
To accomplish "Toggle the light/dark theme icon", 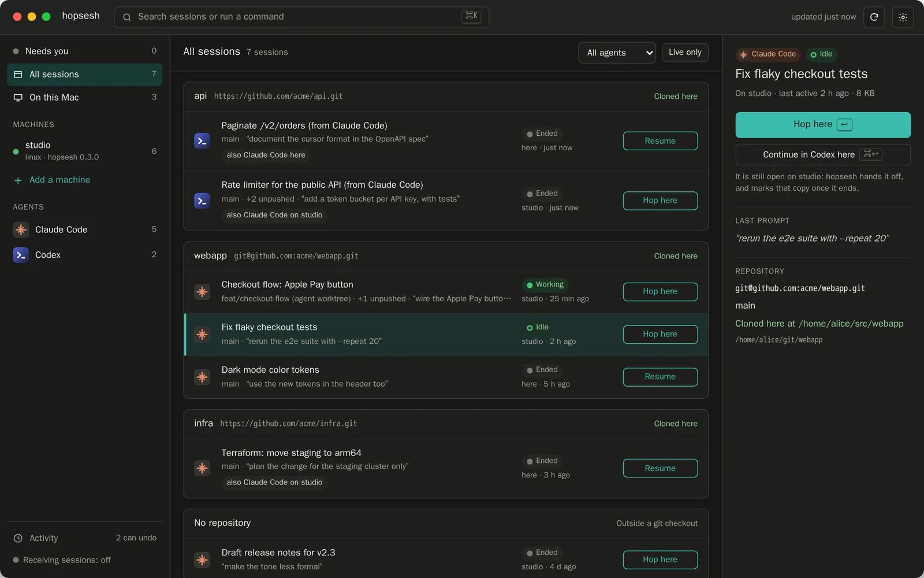I will pos(903,17).
